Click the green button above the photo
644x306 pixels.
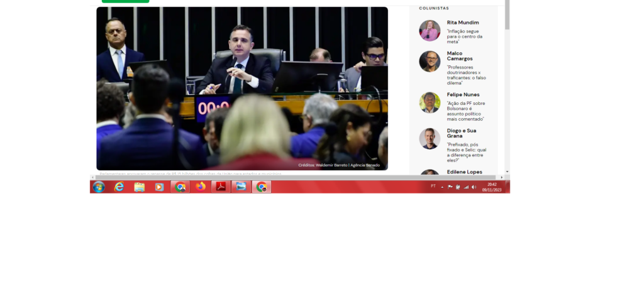coord(125,1)
